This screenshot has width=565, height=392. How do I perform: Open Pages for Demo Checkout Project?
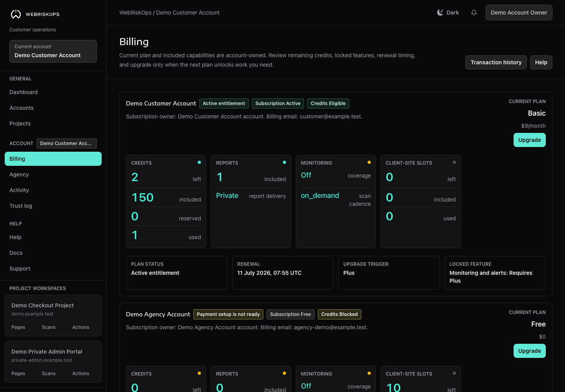(18, 327)
